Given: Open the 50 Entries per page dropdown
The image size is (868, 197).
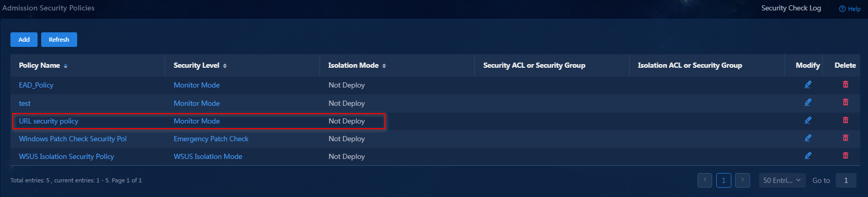Looking at the screenshot, I should pos(782,180).
